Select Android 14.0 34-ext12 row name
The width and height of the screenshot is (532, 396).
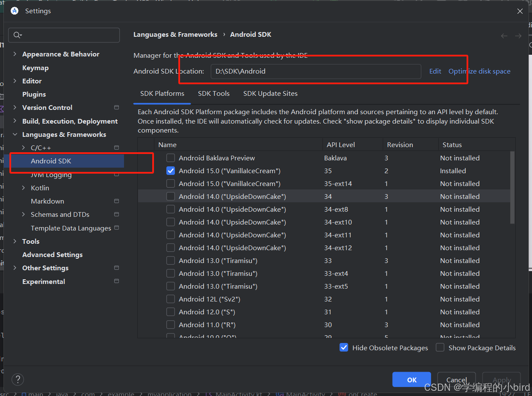click(232, 248)
